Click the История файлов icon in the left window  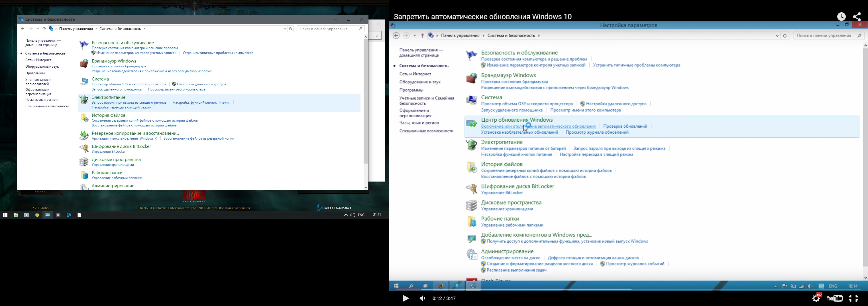pos(84,118)
